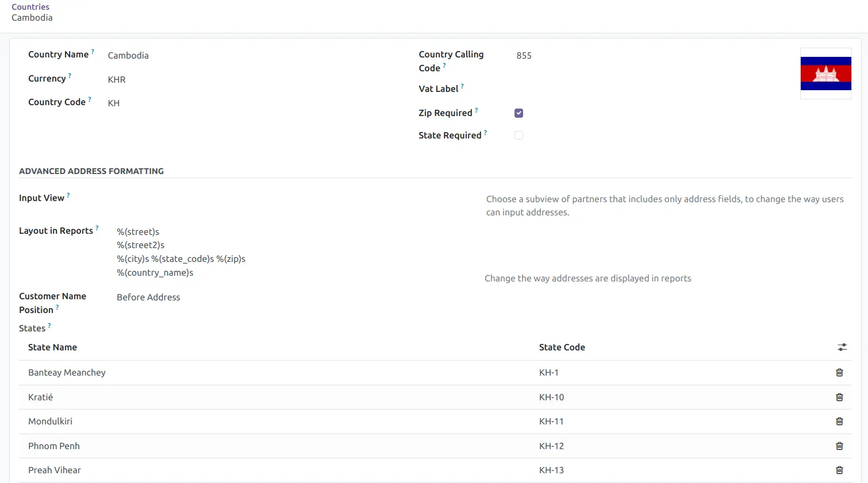Screen dimensions: 868x483
Task: Show help tooltip for Country Code
Action: [x=90, y=99]
